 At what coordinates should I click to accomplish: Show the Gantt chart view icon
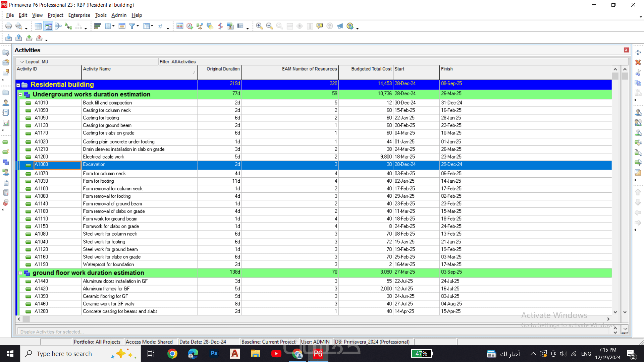coord(48,26)
